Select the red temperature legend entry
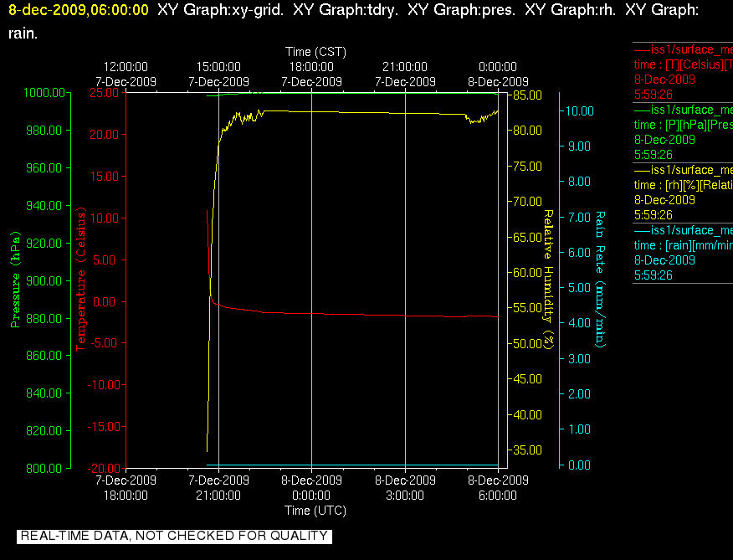Image resolution: width=733 pixels, height=560 pixels. pyautogui.click(x=683, y=72)
